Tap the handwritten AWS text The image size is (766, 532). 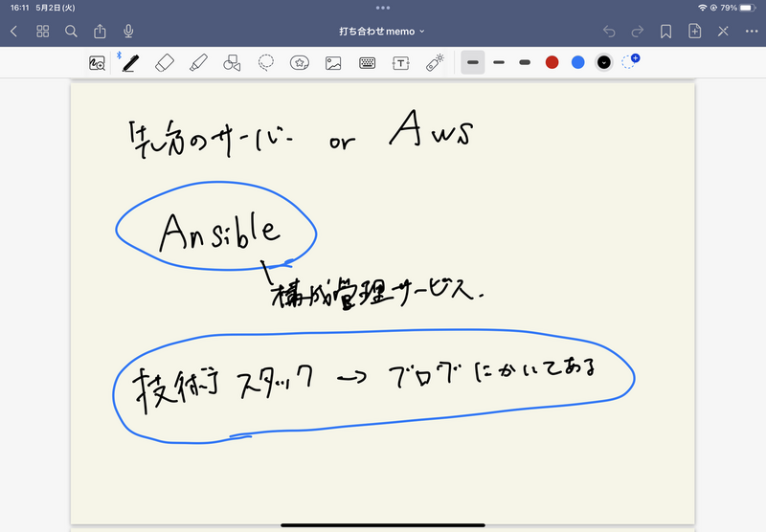click(x=431, y=128)
